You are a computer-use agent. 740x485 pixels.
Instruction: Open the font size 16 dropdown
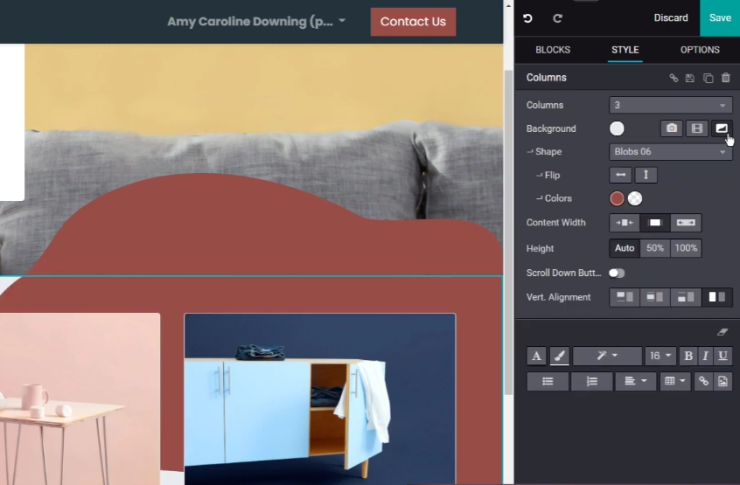[x=660, y=356]
